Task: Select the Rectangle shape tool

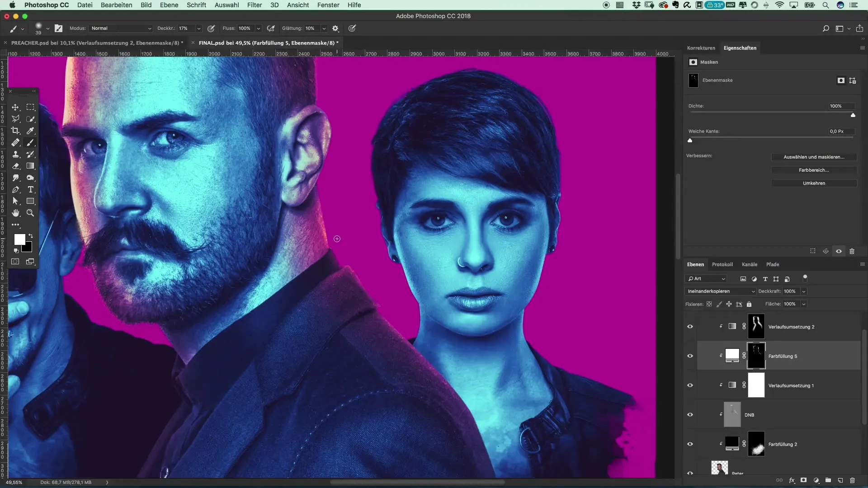Action: (x=30, y=201)
